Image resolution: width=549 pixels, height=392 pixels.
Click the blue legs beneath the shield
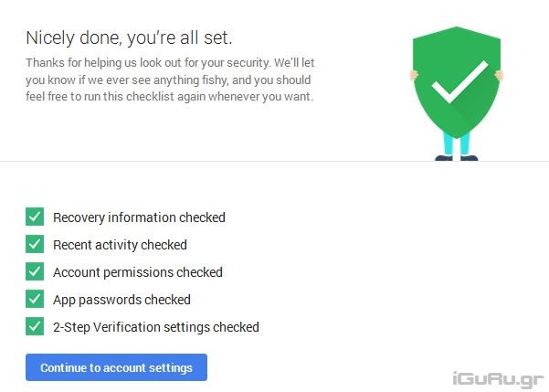point(457,143)
